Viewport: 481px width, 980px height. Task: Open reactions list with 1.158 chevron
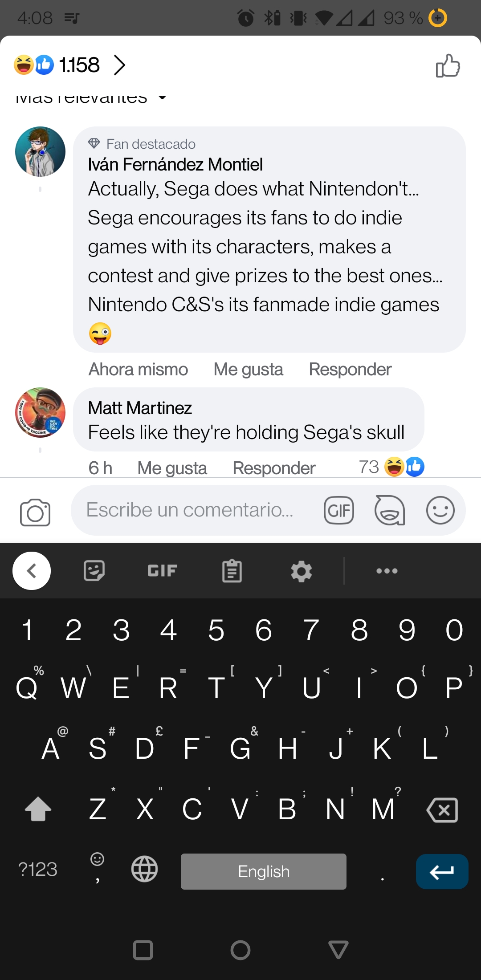pyautogui.click(x=119, y=65)
